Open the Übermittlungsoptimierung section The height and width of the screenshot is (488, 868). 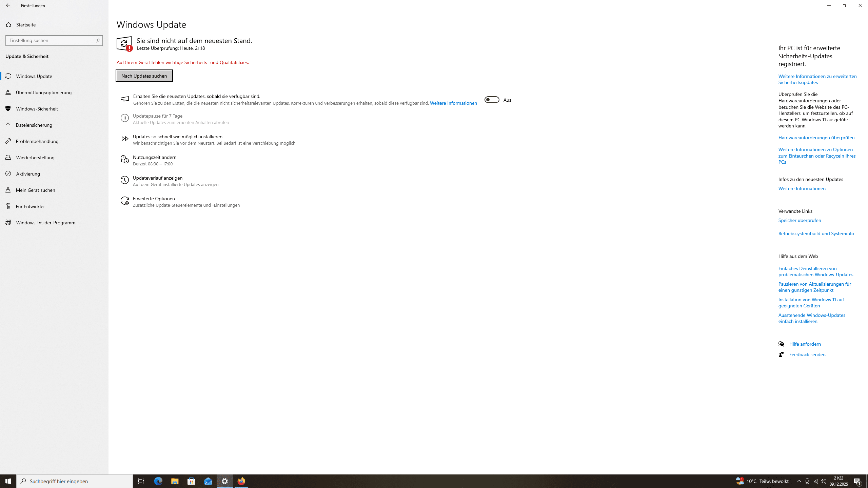[44, 93]
